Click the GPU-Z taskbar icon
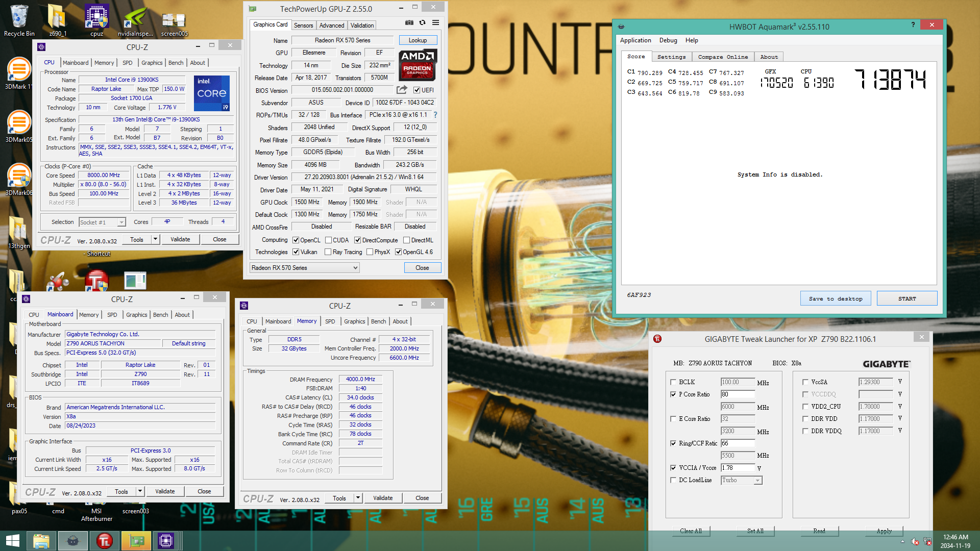The image size is (980, 551). pos(136,541)
